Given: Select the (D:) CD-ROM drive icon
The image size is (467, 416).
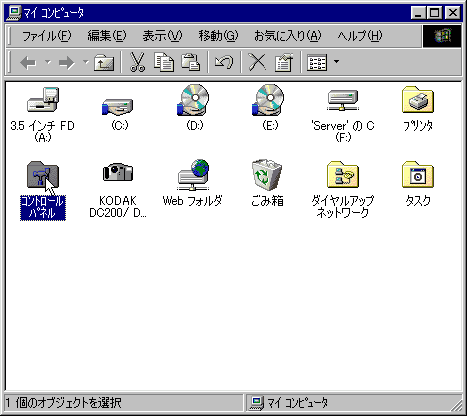Looking at the screenshot, I should pos(193,100).
